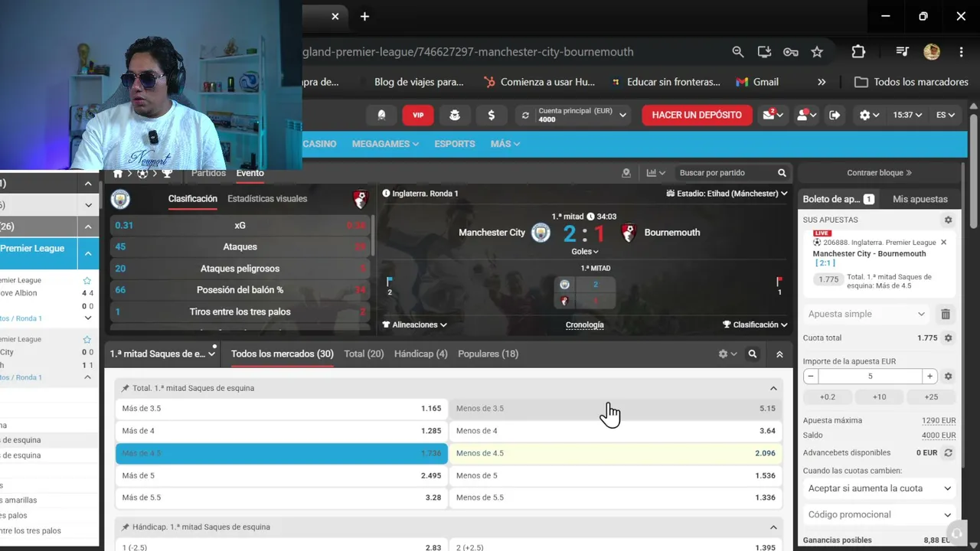
Task: Open market settings gear in market bar
Action: (x=727, y=354)
